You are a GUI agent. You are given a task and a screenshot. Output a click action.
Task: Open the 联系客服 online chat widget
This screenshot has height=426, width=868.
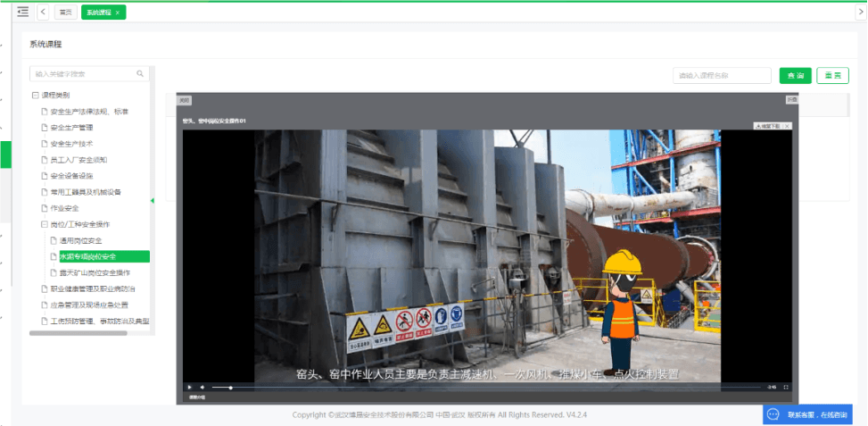pyautogui.click(x=807, y=414)
